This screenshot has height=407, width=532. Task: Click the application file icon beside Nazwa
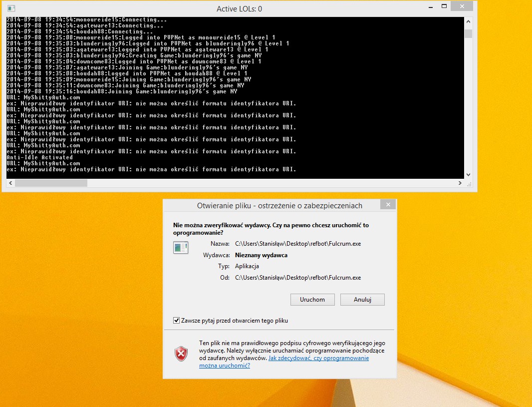181,248
